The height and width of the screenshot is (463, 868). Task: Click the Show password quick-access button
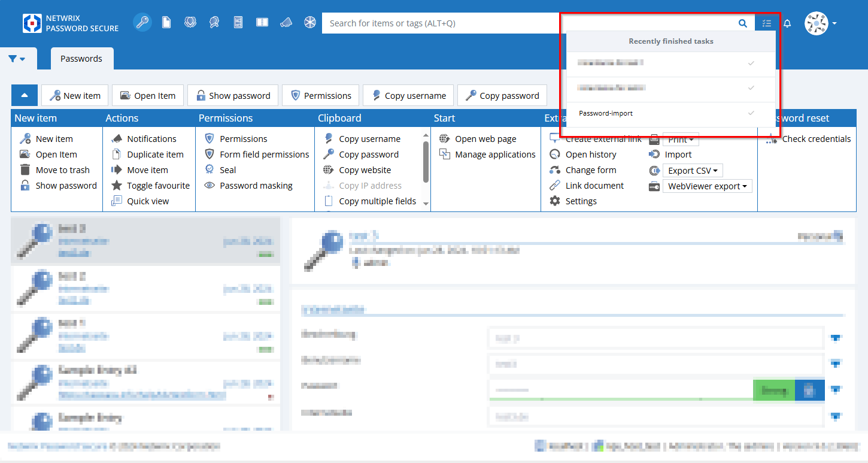click(x=233, y=95)
